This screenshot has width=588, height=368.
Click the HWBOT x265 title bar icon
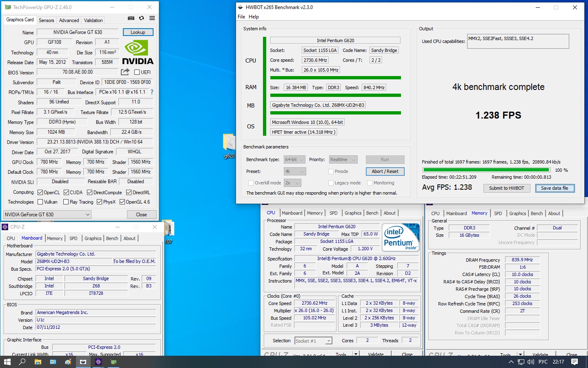(241, 7)
